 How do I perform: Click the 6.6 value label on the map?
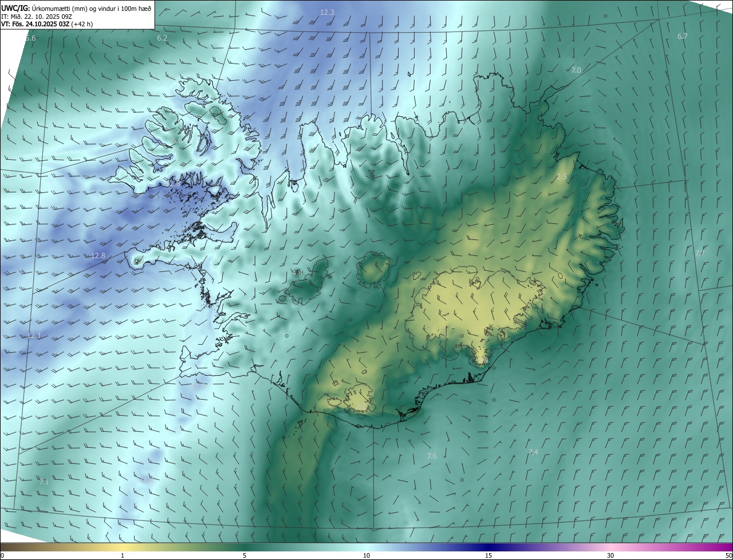point(176,140)
